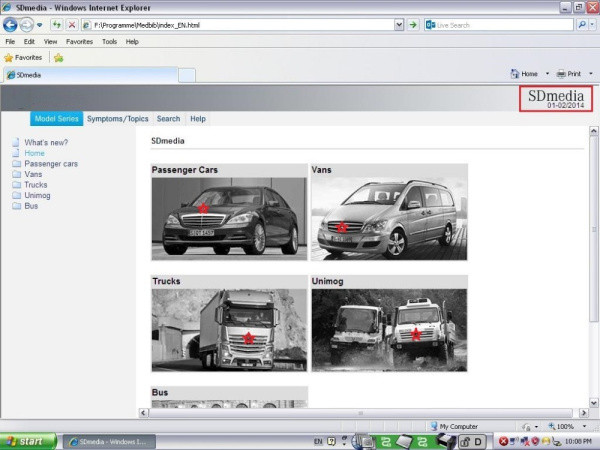
Task: Click the red X tray icon
Action: [504, 442]
